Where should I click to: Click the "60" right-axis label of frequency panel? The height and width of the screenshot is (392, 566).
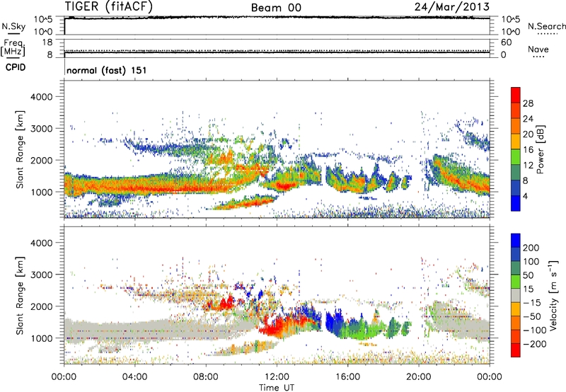tap(507, 42)
